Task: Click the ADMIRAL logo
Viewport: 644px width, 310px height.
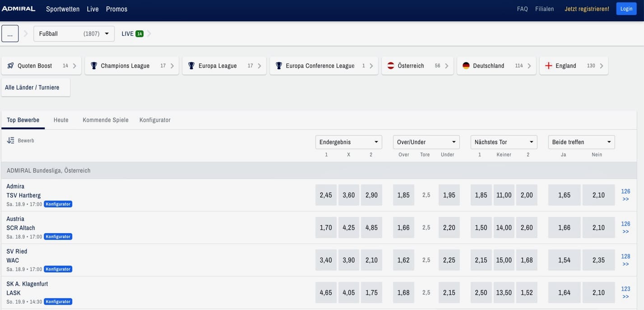Action: (19, 9)
